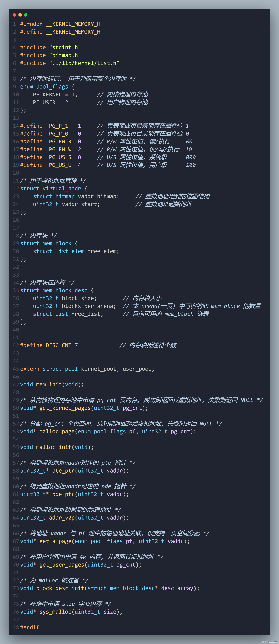Click the "bitmap.h" include string
279x644 pixels.
65,55
